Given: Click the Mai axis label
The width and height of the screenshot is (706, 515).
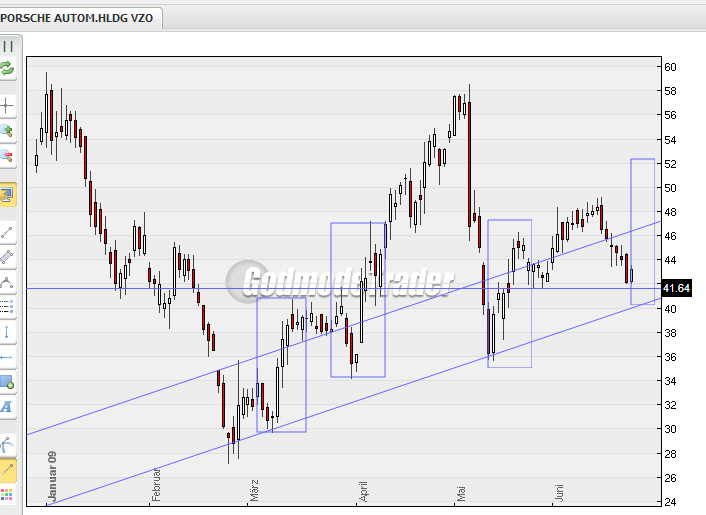Looking at the screenshot, I should point(461,494).
